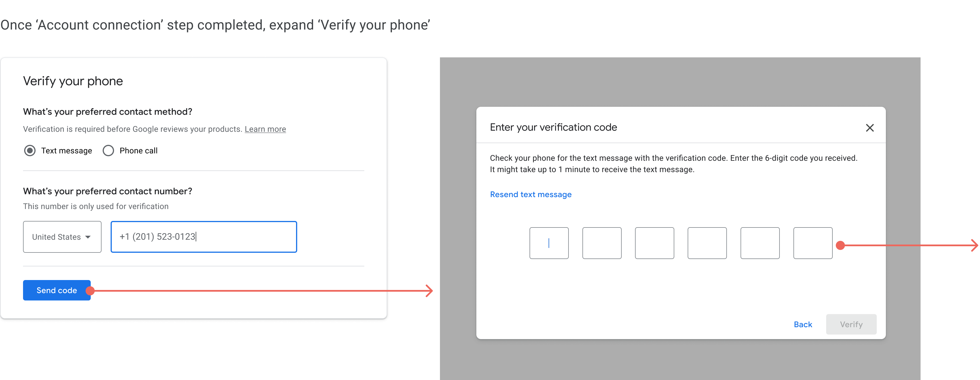The height and width of the screenshot is (380, 980).
Task: Select the Phone call radio option
Action: click(x=108, y=151)
